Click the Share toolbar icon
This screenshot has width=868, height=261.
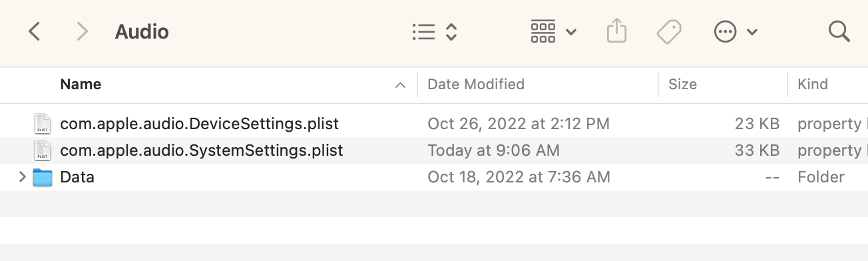coord(617,31)
